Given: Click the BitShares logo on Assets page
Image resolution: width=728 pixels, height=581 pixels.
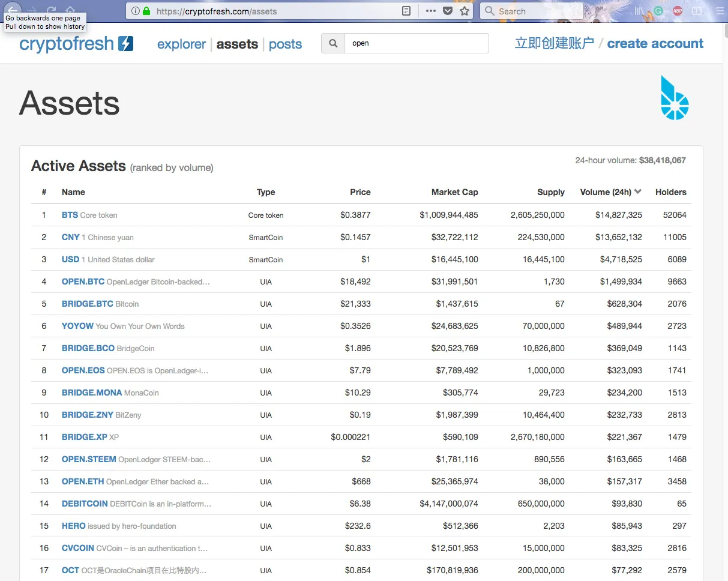Looking at the screenshot, I should (675, 98).
